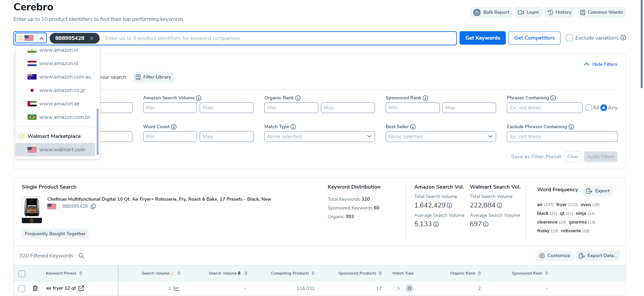644x296 pixels.
Task: Select www.amazon.co.jp marketplace
Action: click(x=55, y=90)
